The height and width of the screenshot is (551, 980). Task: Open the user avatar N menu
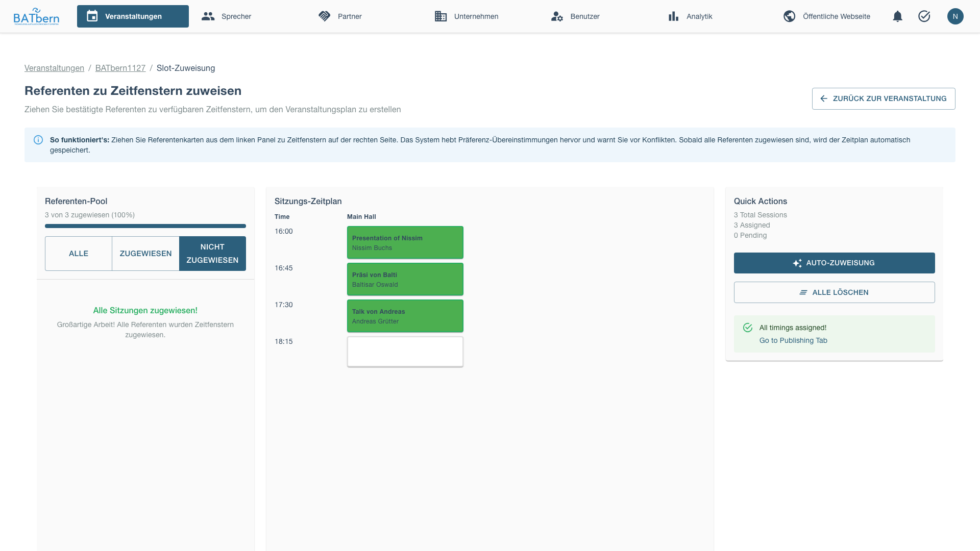point(955,16)
